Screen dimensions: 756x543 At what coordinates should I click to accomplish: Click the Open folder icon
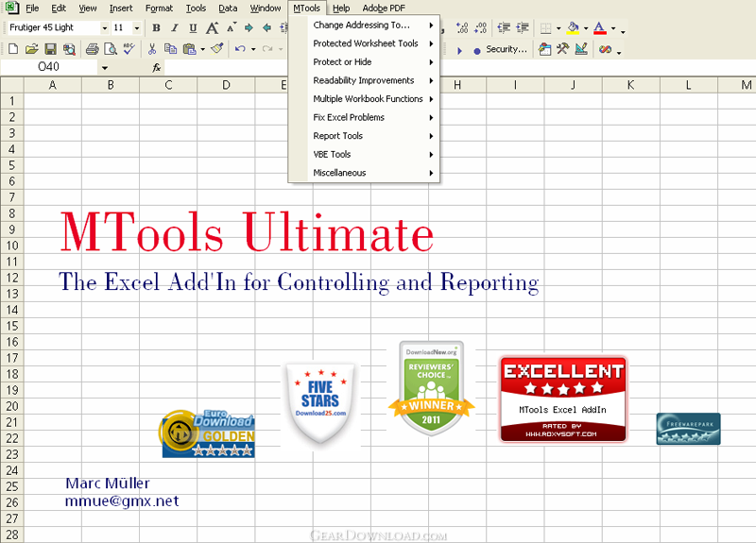32,49
